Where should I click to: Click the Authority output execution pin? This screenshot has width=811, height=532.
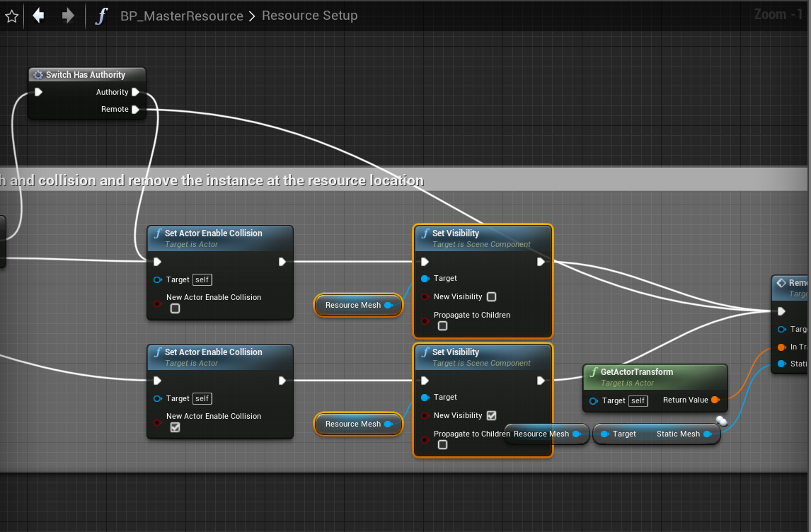coord(135,92)
